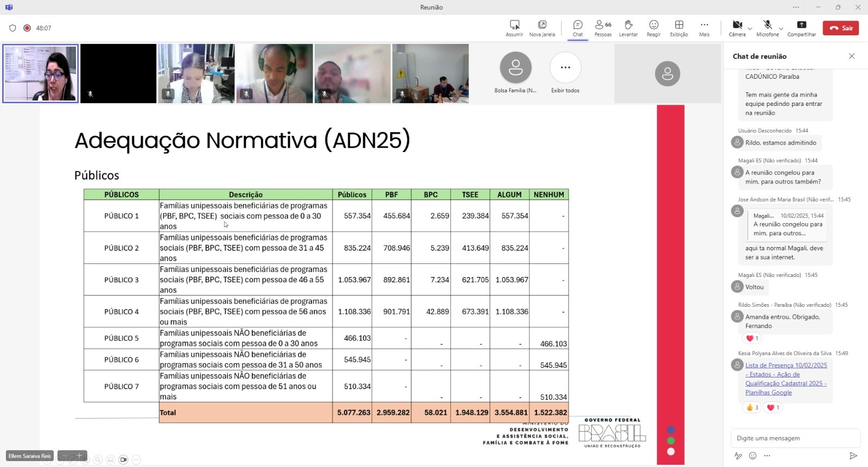Open text formatting options in chat composer
Viewport: 868px width, 467px height.
[x=738, y=456]
